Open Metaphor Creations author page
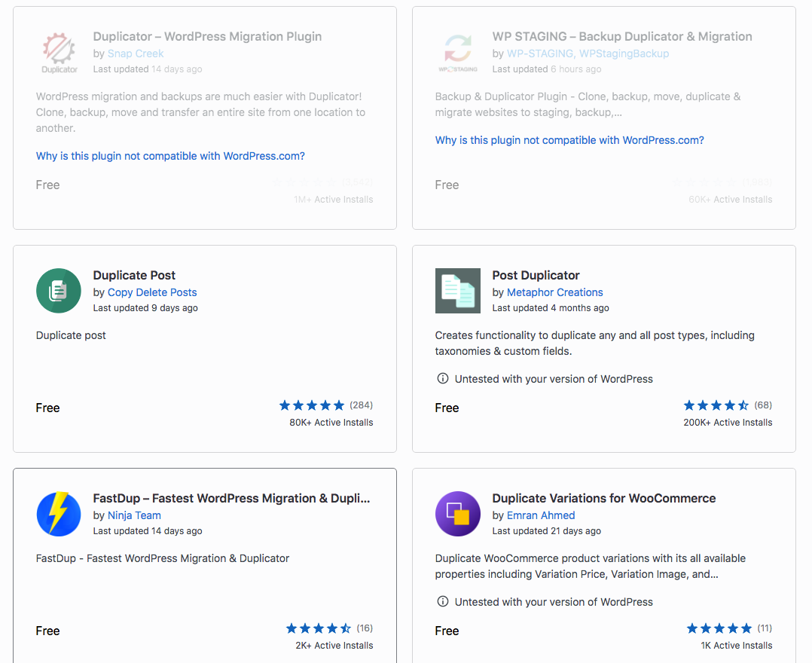Viewport: 812px width, 663px height. (x=554, y=292)
